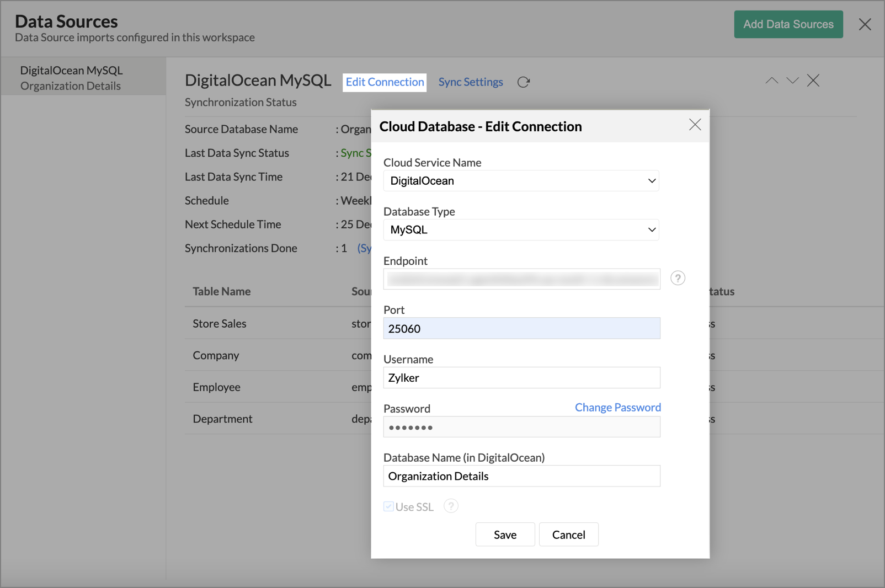
Task: Click the down arrow for next data source
Action: (x=792, y=81)
